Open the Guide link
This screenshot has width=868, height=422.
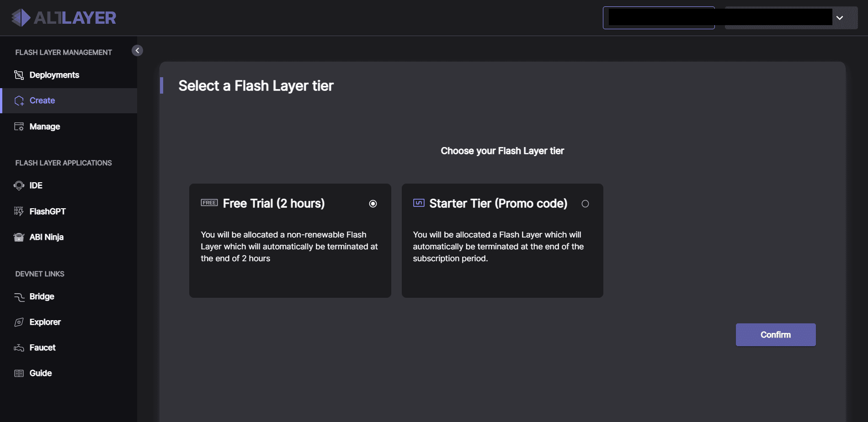click(69, 373)
